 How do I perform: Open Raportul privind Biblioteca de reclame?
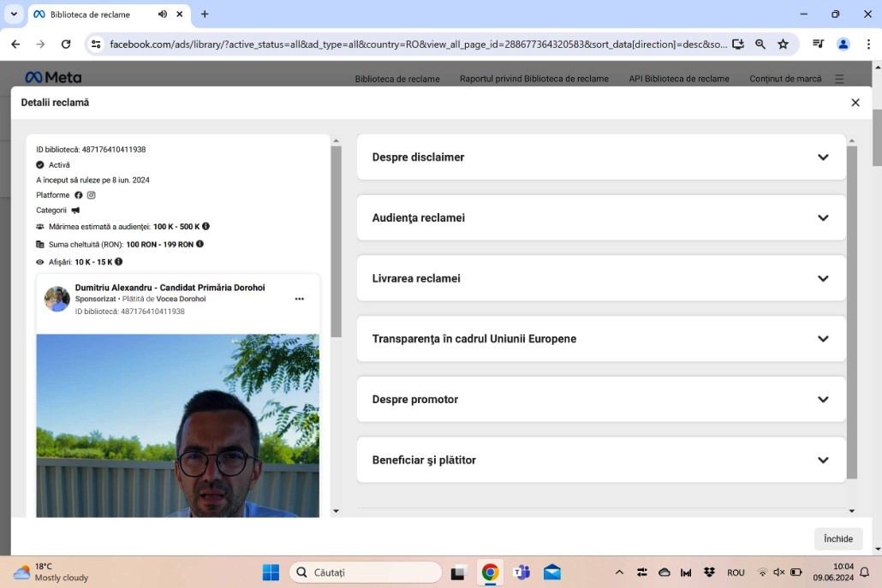[533, 79]
